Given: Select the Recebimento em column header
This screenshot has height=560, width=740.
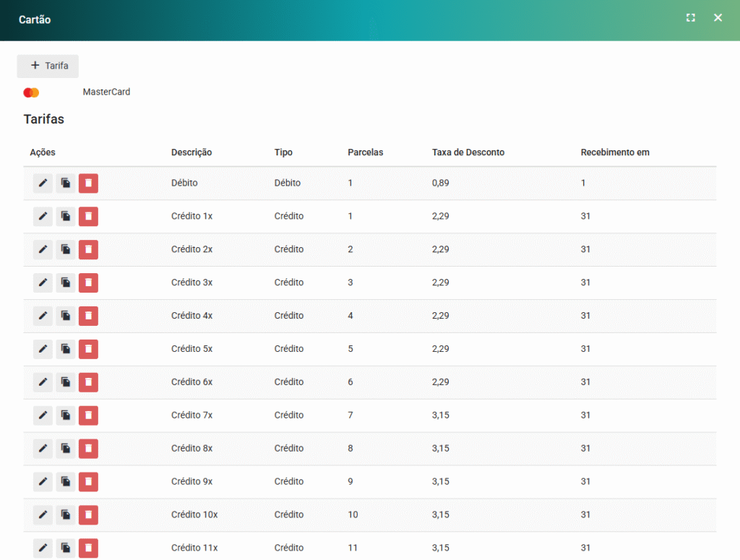Looking at the screenshot, I should (614, 152).
